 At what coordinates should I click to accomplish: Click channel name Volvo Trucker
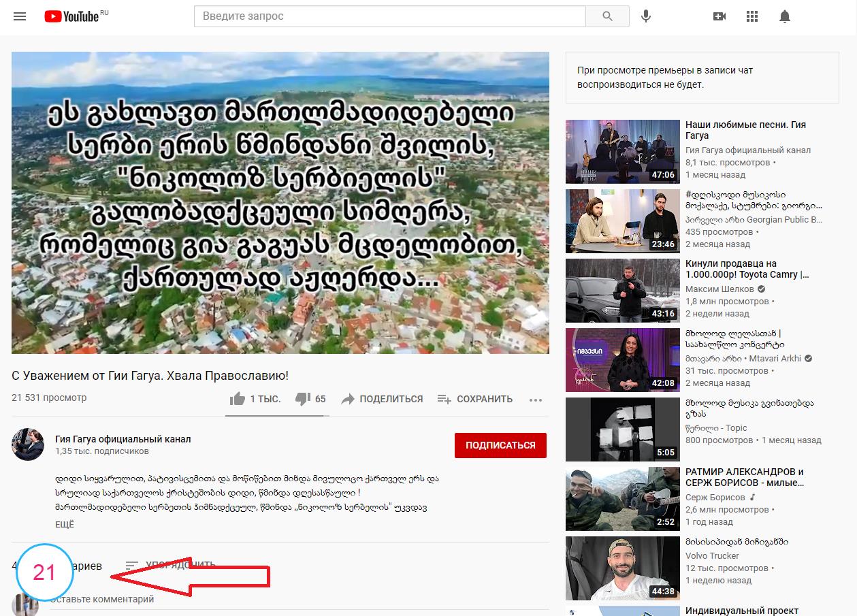pyautogui.click(x=712, y=556)
